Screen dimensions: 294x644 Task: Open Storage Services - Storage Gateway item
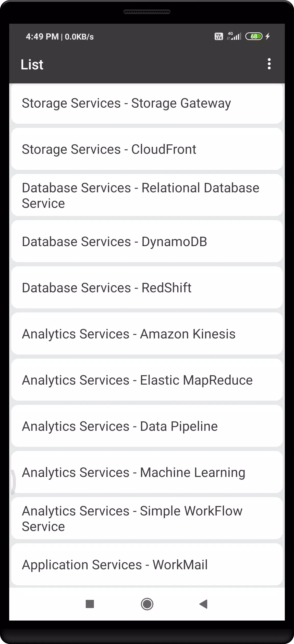(x=147, y=103)
